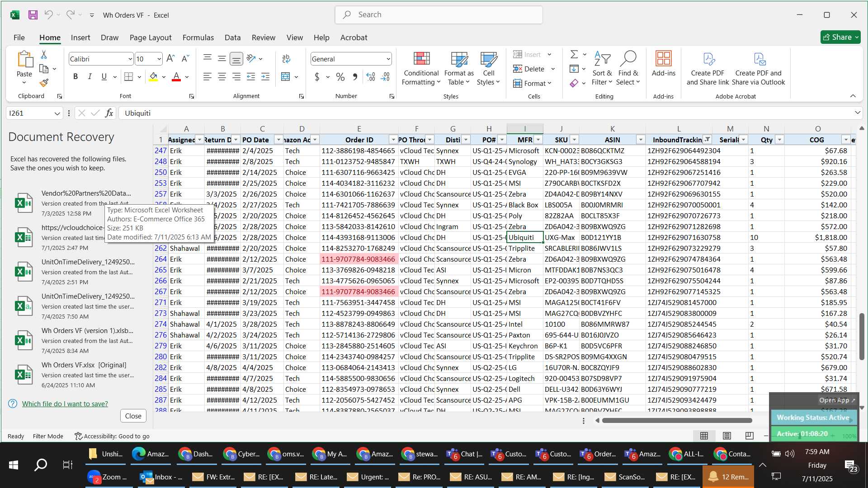Click the Insert Function fx icon
The height and width of the screenshot is (488, 868).
click(x=109, y=113)
